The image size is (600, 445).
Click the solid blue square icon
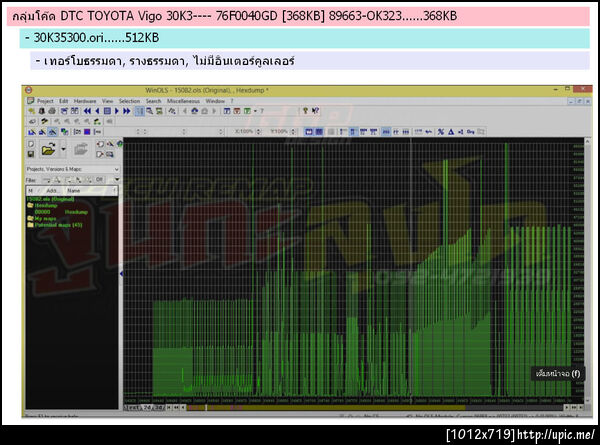[87, 132]
